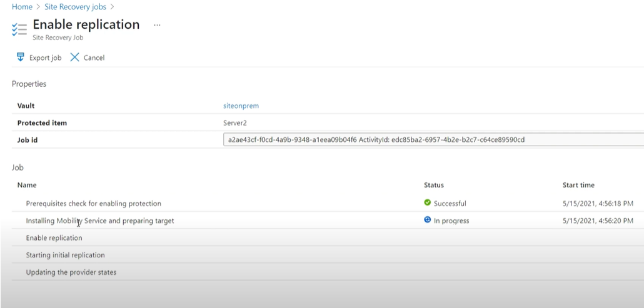Select the Server2 protected item value
Image resolution: width=644 pixels, height=308 pixels.
(x=235, y=123)
